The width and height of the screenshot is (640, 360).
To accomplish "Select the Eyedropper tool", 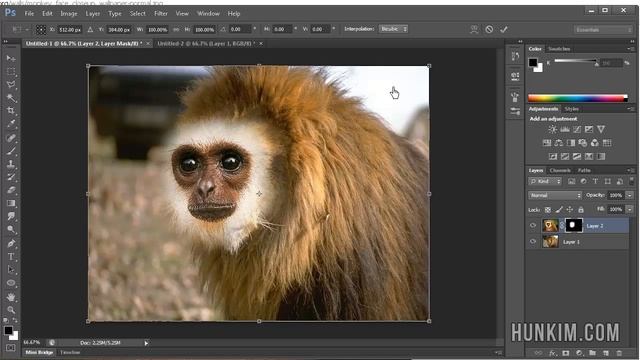I will (11, 124).
